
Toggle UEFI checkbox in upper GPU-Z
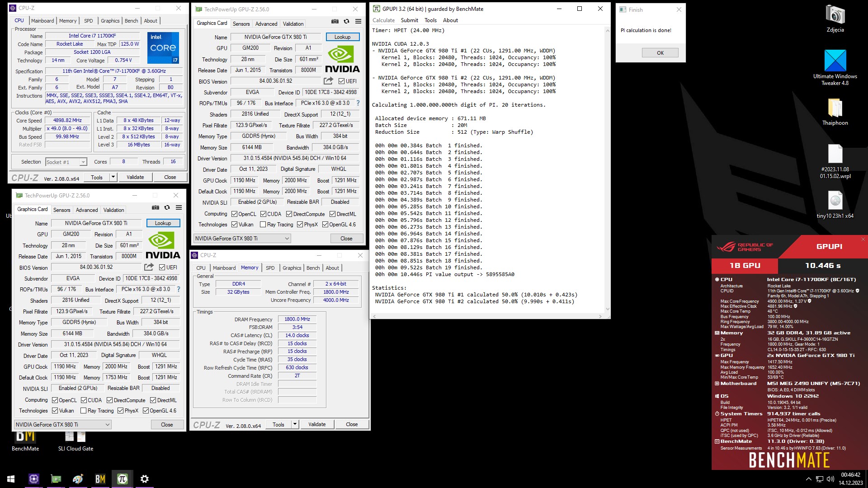[x=341, y=81]
